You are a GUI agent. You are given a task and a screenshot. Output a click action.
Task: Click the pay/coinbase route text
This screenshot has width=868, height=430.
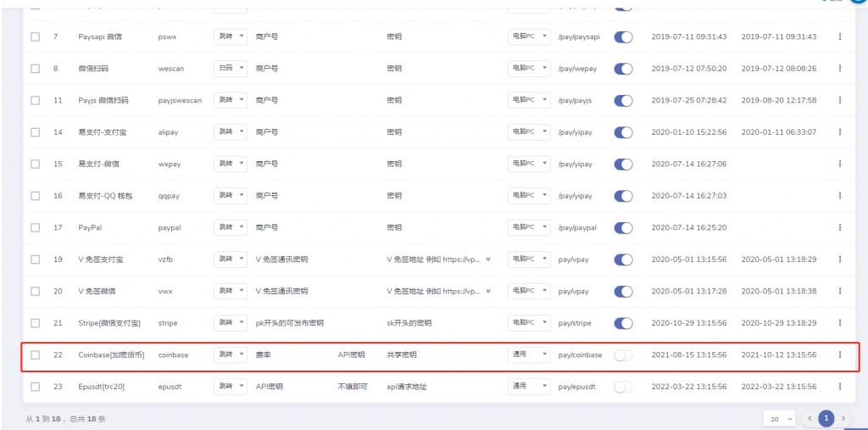click(x=580, y=355)
